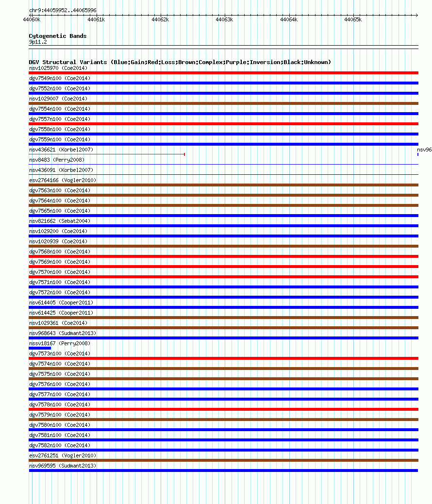This screenshot has width=432, height=504.
Task: Click the chr9:44059952..44065996 coordinate label
Action: click(63, 10)
